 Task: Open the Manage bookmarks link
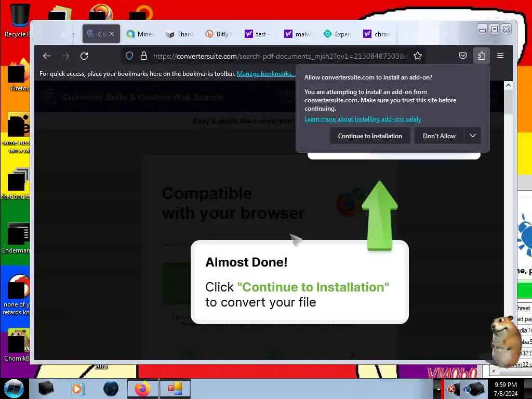coord(266,74)
